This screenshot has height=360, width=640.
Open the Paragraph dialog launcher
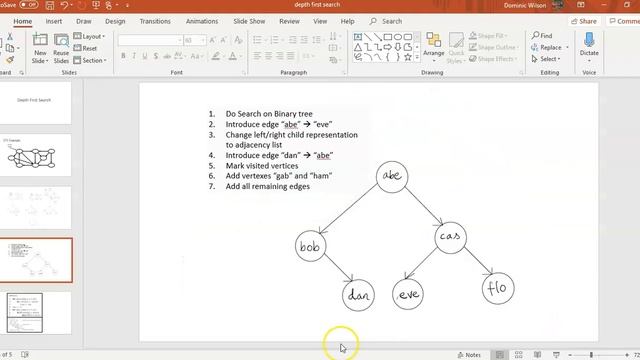click(344, 73)
